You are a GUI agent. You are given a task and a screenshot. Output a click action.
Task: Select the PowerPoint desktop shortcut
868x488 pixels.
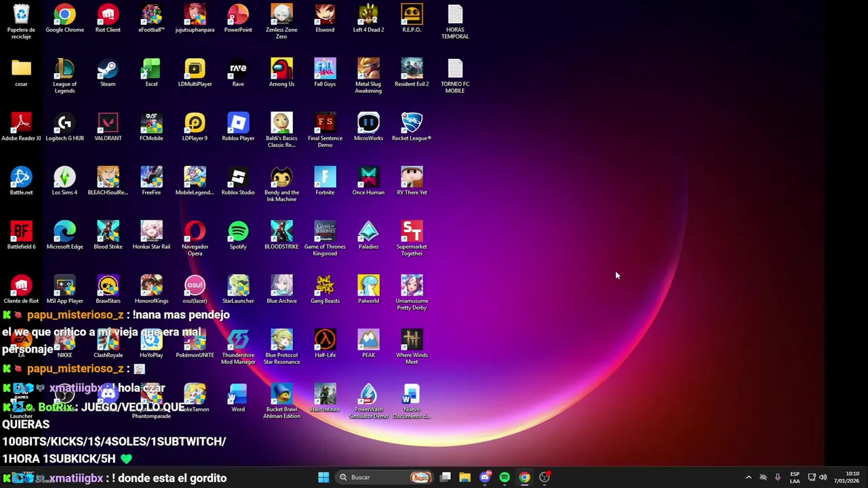click(x=238, y=18)
